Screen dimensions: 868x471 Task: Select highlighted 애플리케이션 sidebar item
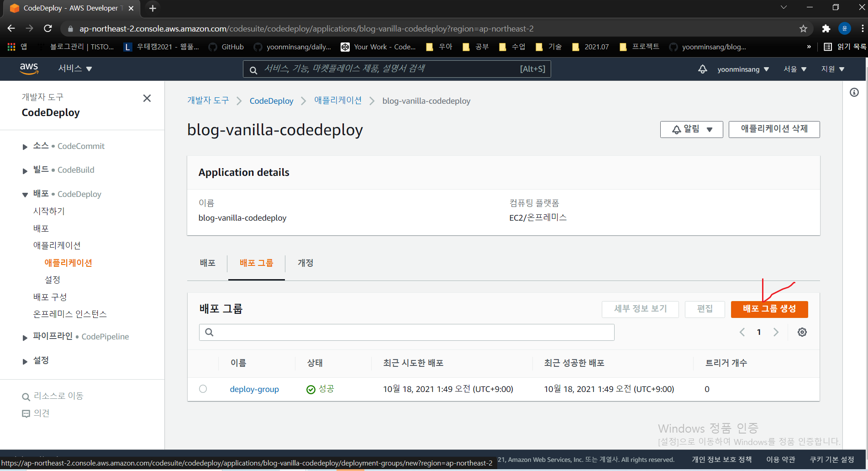click(68, 263)
